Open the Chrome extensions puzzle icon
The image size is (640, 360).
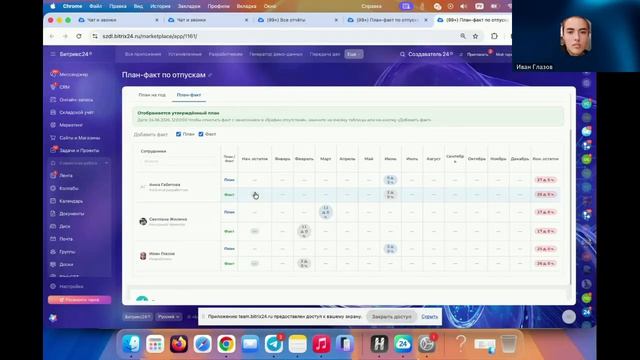click(x=494, y=36)
